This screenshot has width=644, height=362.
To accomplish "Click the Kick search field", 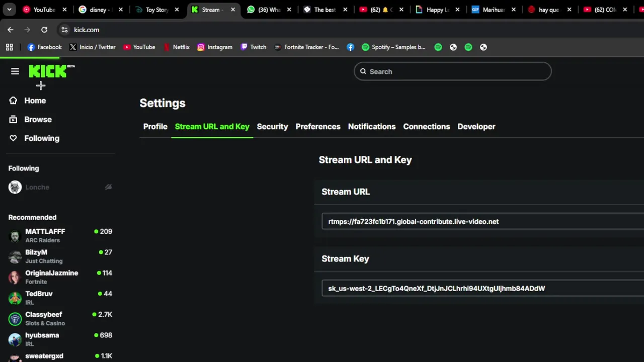I will tap(453, 71).
